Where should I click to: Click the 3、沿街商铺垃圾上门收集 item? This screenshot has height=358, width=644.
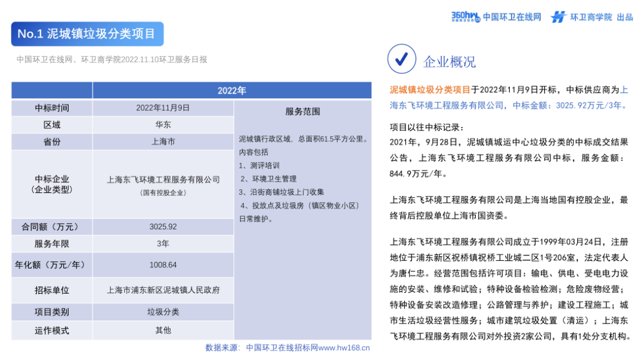281,192
